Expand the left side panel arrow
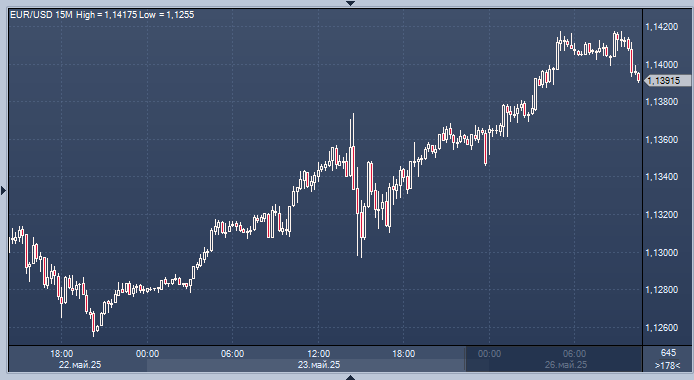 4,191
